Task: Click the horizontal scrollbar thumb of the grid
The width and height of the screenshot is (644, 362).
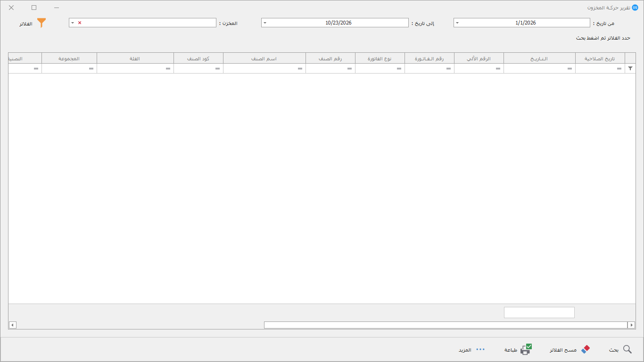Action: tap(446, 325)
